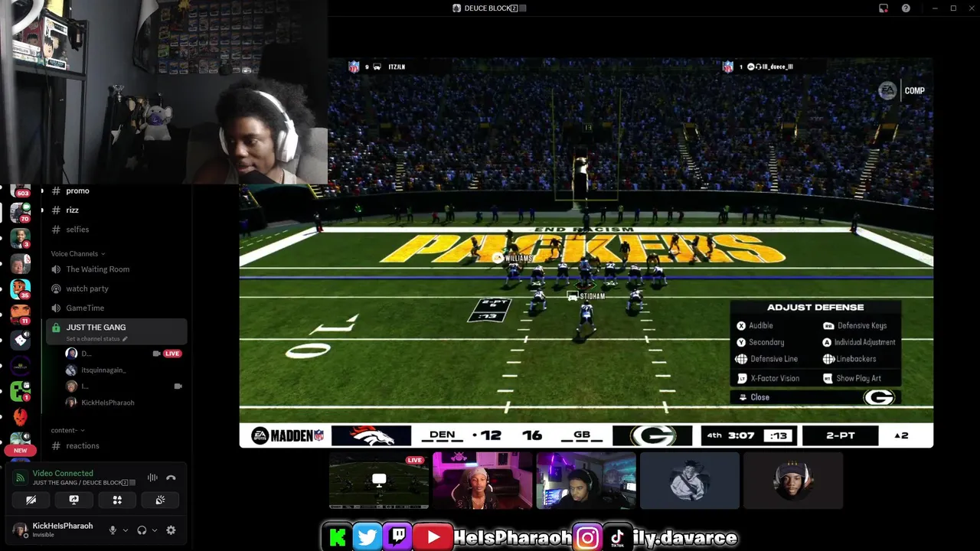Open the server icon with 3 badge
Image resolution: width=980 pixels, height=551 pixels.
[x=21, y=238]
